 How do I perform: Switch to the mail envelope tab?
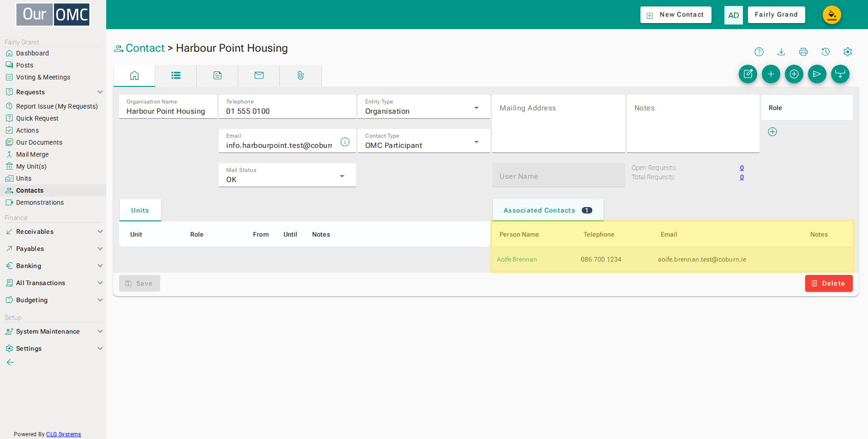coord(259,75)
